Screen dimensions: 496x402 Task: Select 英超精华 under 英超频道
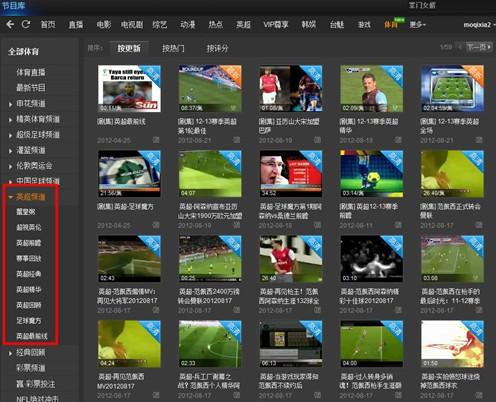pos(29,289)
